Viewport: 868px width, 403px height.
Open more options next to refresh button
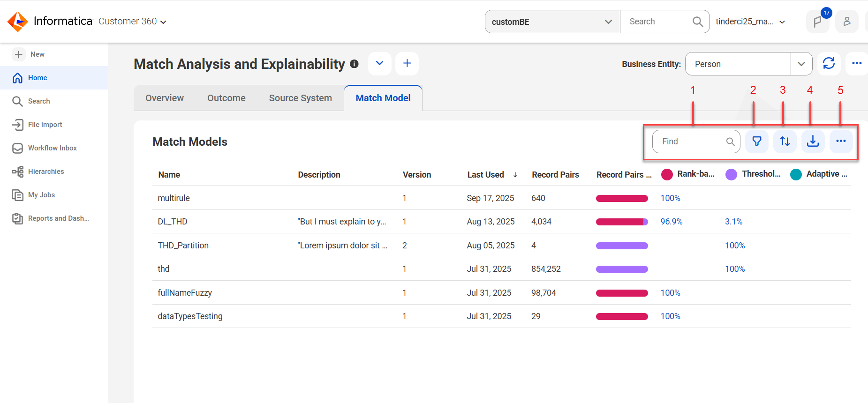tap(857, 63)
